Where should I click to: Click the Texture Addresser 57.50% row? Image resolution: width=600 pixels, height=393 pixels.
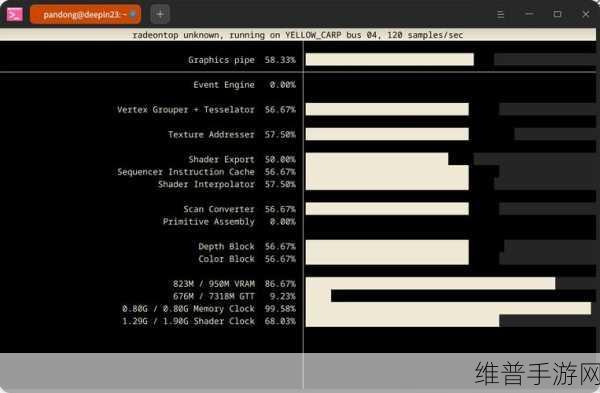(232, 135)
